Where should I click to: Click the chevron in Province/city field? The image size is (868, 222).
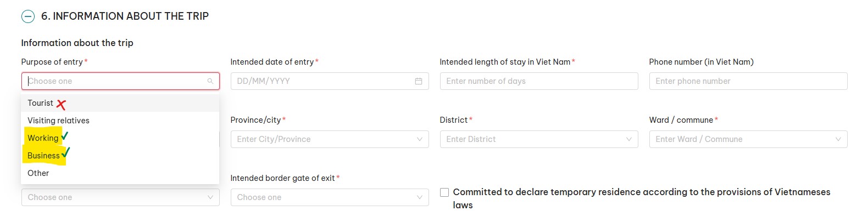[419, 139]
